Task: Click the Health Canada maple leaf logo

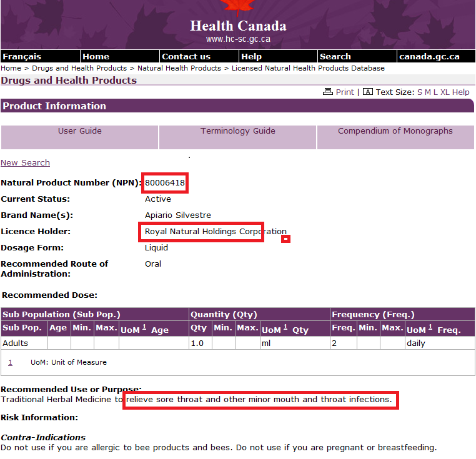Action: click(x=238, y=7)
